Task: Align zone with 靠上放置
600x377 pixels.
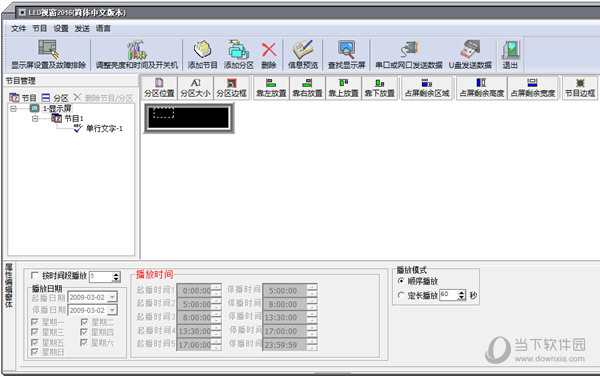Action: click(343, 88)
